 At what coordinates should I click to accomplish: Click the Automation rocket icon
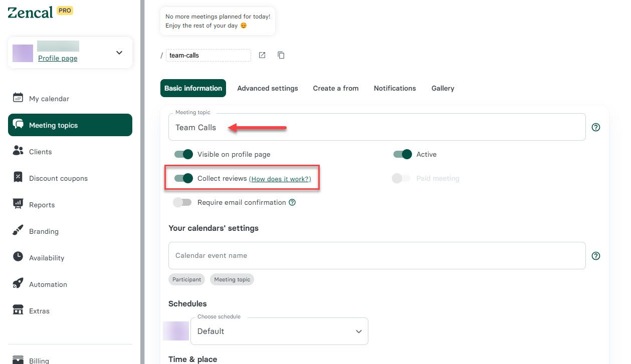[18, 284]
